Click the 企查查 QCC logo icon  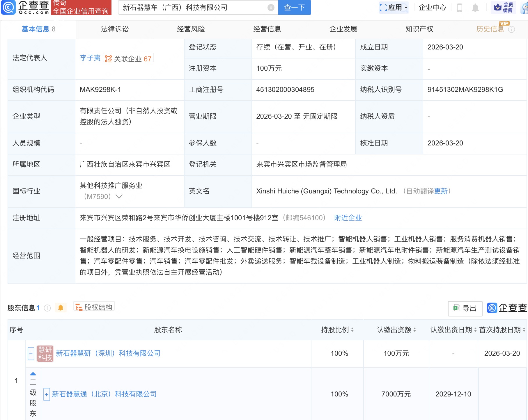tap(9, 8)
